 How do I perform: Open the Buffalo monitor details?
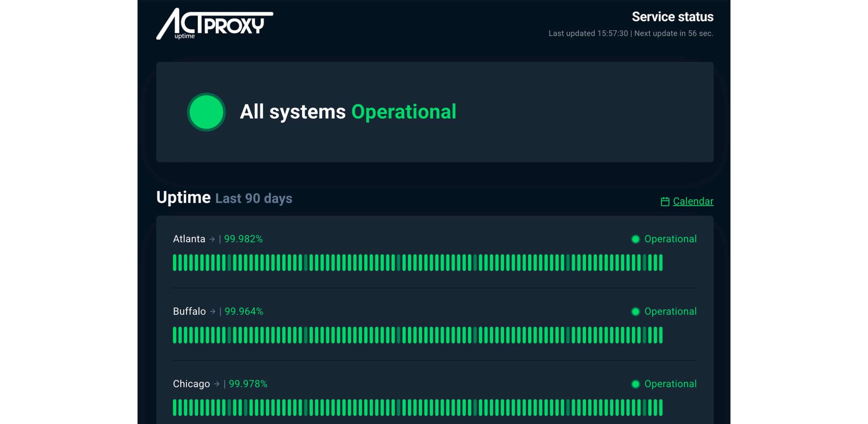189,311
